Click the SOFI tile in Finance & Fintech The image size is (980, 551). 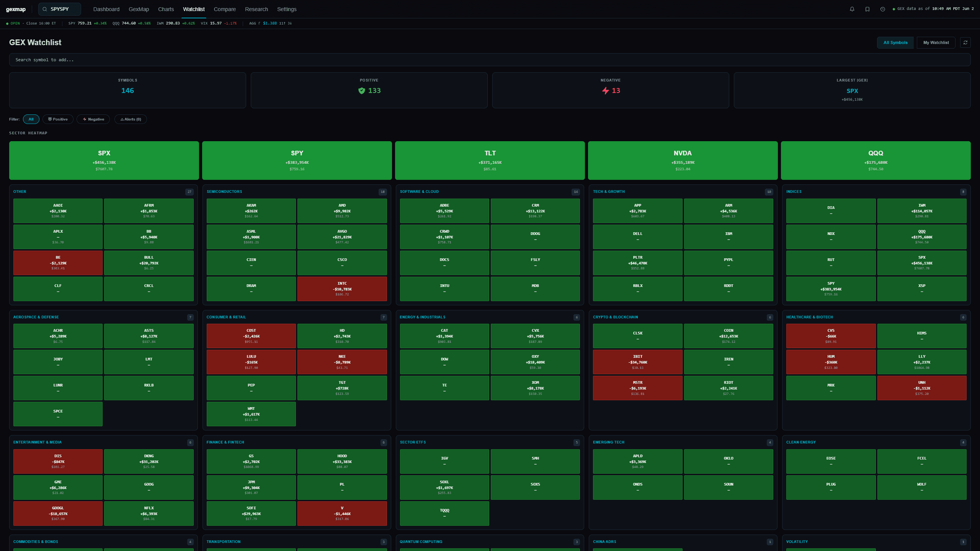[x=251, y=514]
